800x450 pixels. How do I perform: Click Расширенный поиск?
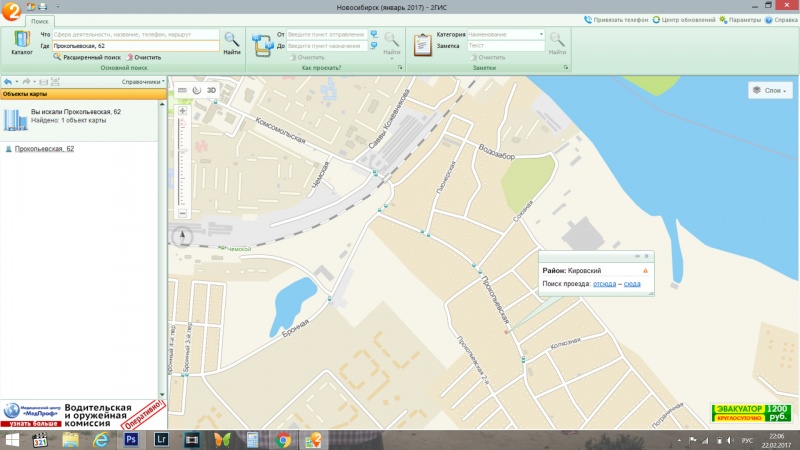[87, 57]
